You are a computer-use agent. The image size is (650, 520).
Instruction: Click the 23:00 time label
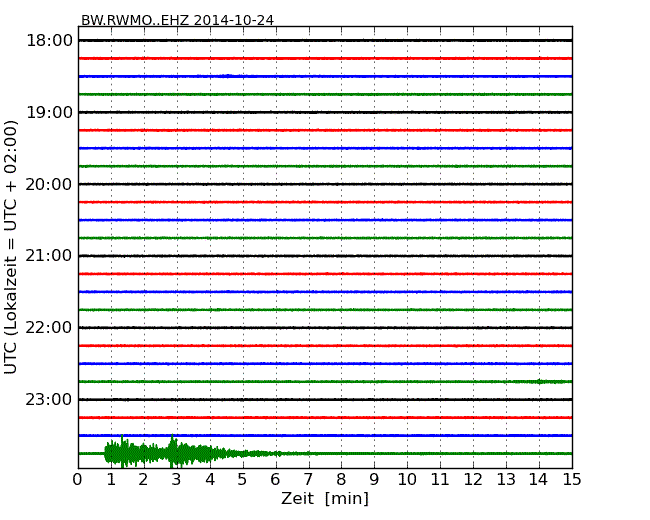click(x=49, y=399)
